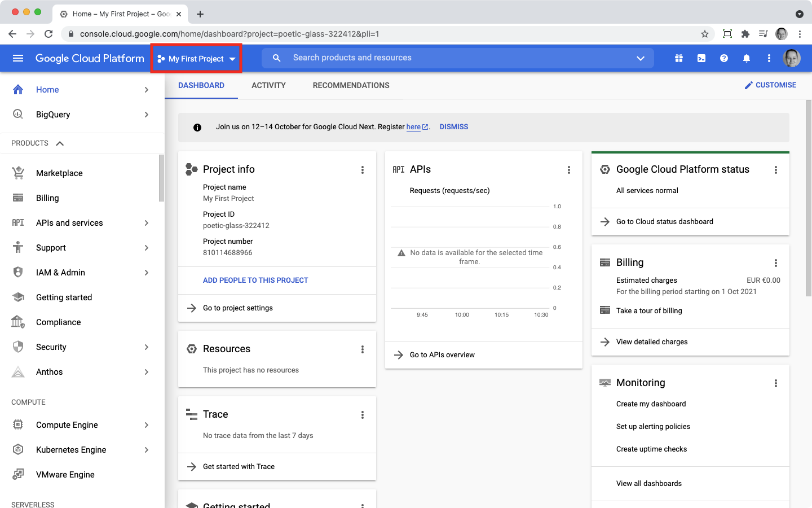Expand Anthos submenu arrow
The height and width of the screenshot is (508, 812).
147,372
